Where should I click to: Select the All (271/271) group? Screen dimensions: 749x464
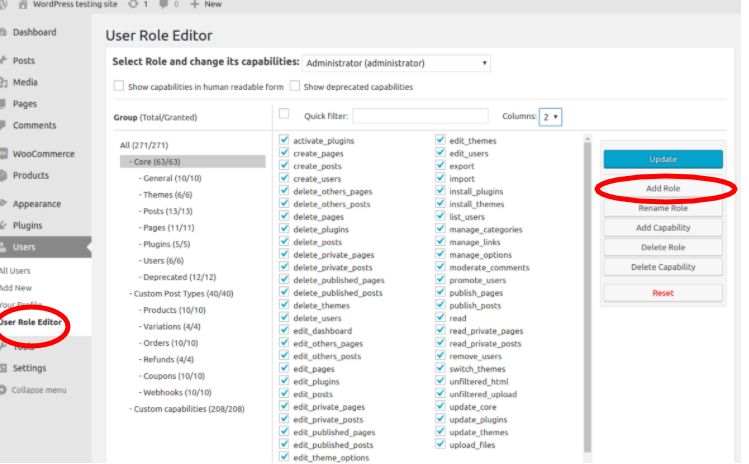click(144, 145)
